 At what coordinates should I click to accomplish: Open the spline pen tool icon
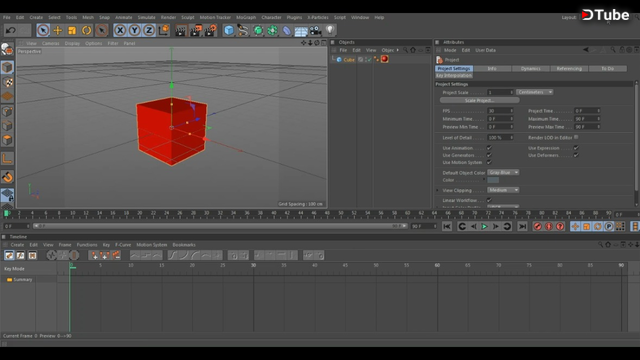pos(243,30)
